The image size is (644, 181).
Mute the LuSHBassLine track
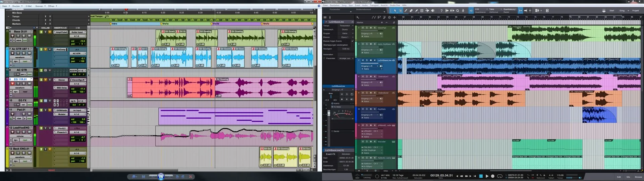(363, 60)
